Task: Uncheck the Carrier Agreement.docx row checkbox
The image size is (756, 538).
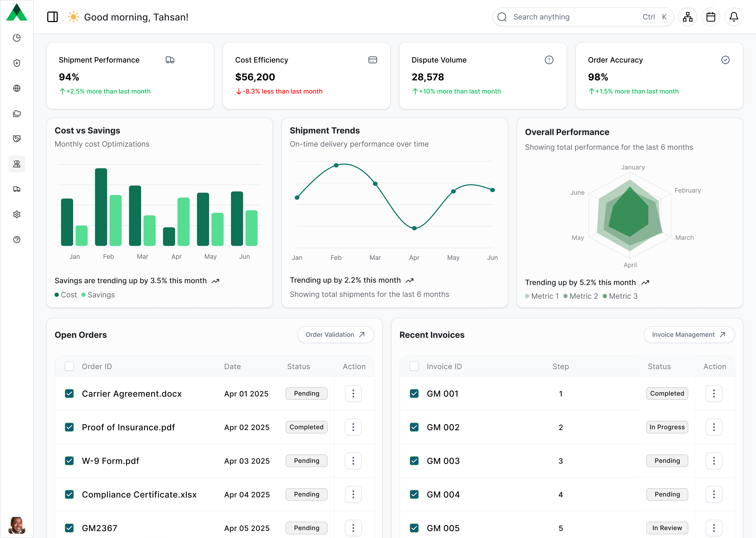Action: coord(69,394)
